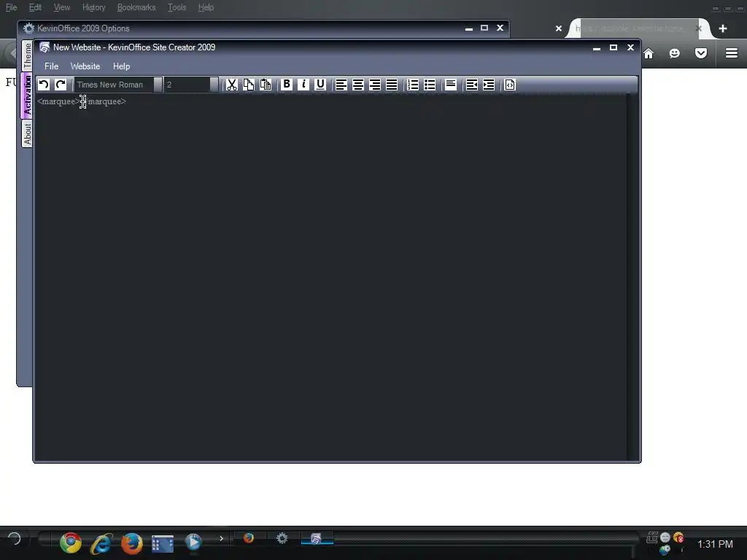Insert a bulleted list

coord(430,85)
